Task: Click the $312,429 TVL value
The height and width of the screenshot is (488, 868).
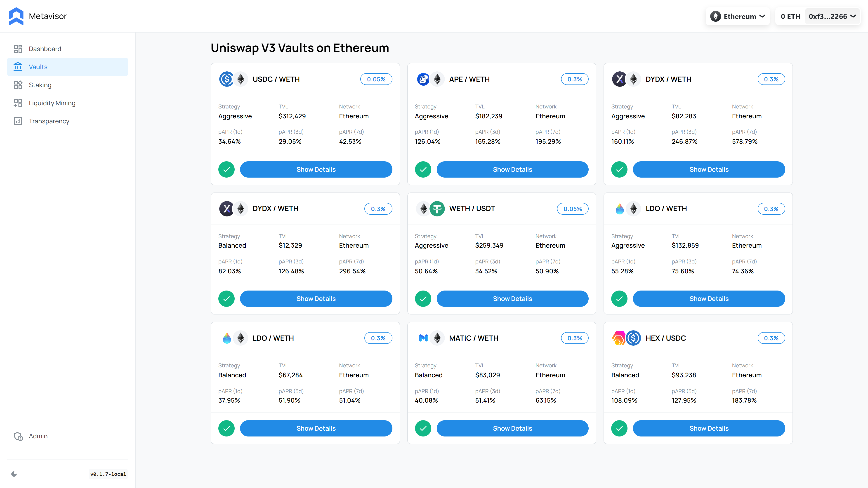Action: [x=292, y=116]
